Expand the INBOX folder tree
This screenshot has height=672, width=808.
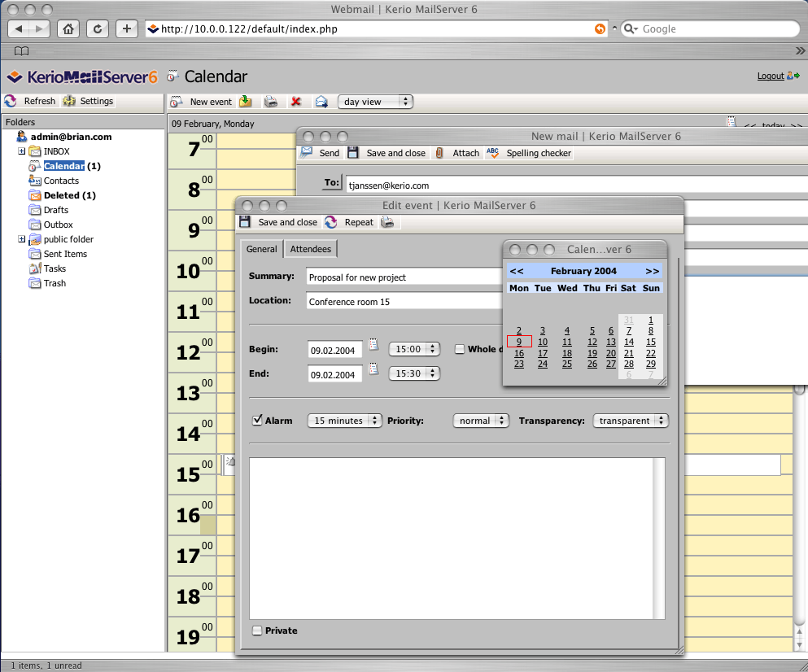[x=22, y=151]
